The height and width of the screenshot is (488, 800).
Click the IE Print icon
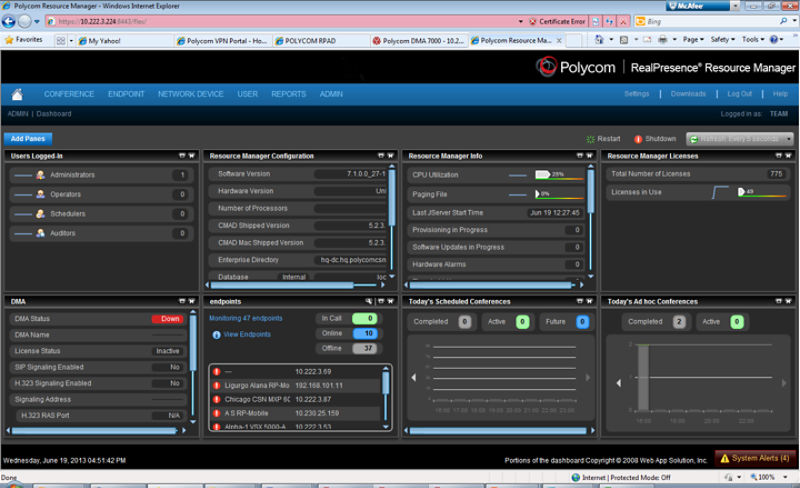coord(662,40)
